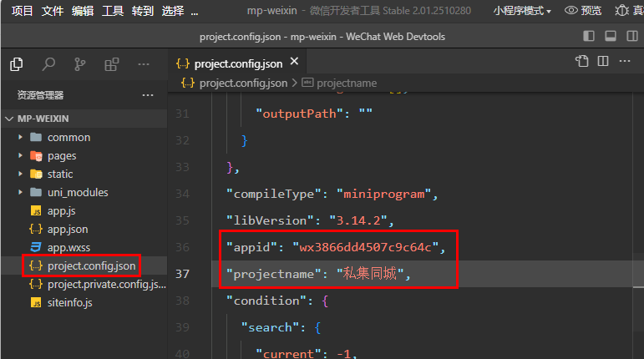Expand the common folder
This screenshot has width=644, height=359.
[x=68, y=137]
